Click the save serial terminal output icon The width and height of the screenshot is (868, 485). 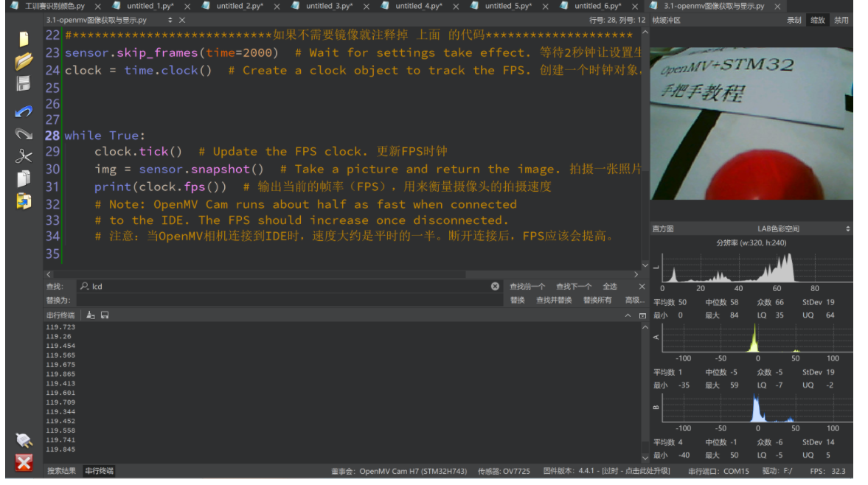105,315
